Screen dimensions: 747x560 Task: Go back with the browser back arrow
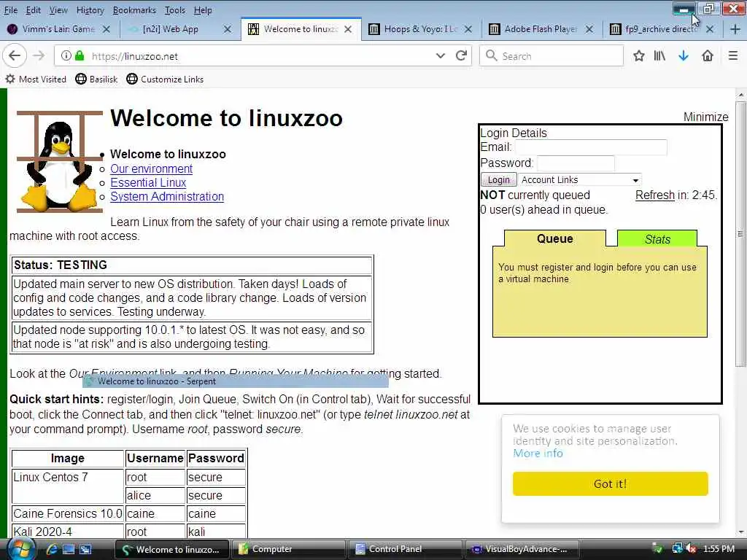coord(15,55)
